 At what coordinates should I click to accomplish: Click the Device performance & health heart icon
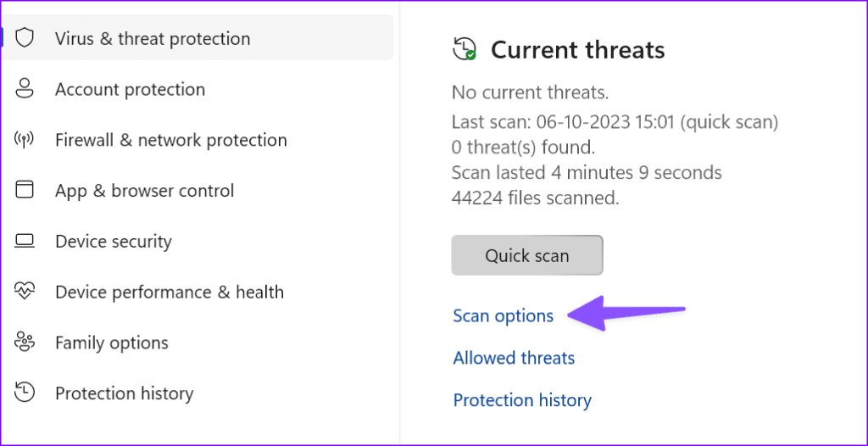pyautogui.click(x=25, y=292)
